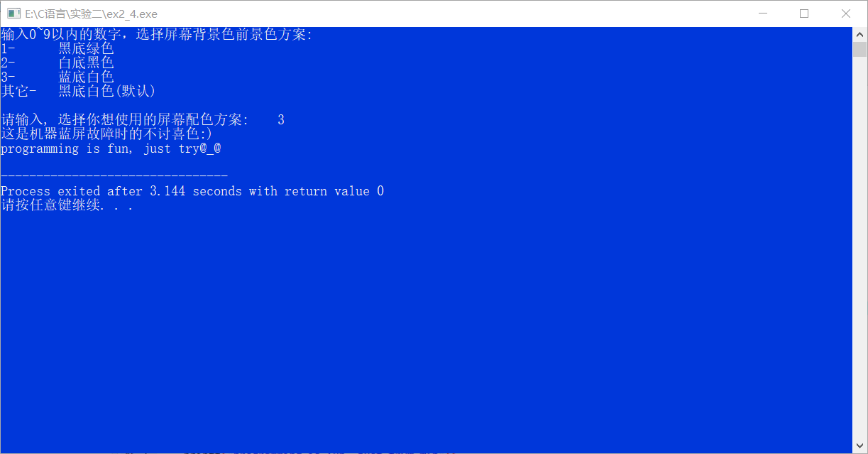The image size is (868, 454).
Task: Click the prompt line 输入0~9以内的数字
Action: [156, 34]
